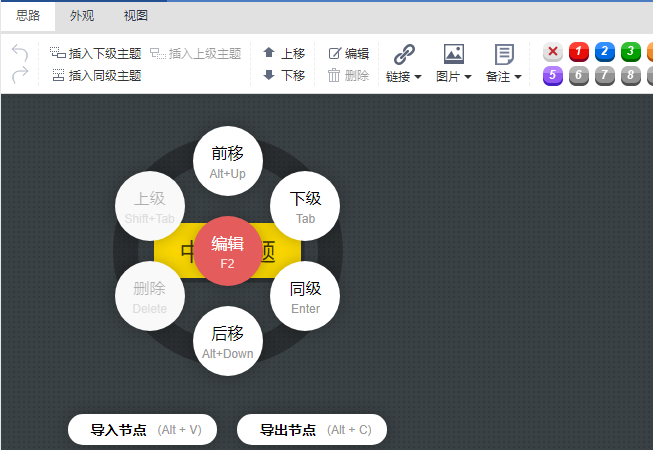Set priority 5 purple badge
Viewport: 653px width, 450px height.
(553, 76)
